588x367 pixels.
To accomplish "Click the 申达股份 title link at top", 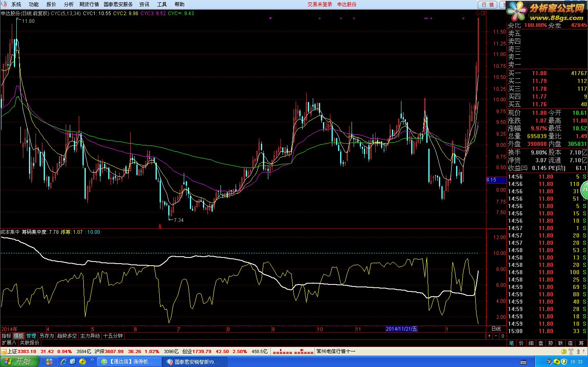I will [x=347, y=4].
